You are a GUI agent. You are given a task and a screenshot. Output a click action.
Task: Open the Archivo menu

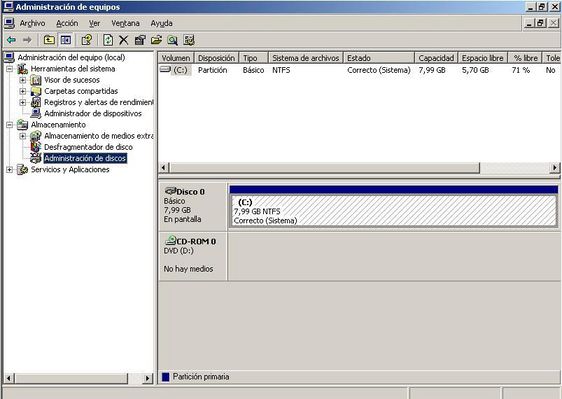point(32,23)
